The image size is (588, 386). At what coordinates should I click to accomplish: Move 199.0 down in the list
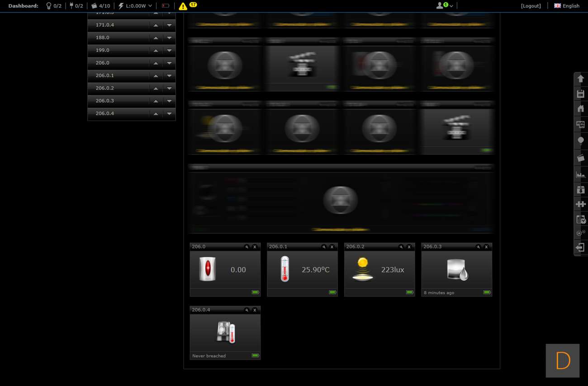coord(169,51)
